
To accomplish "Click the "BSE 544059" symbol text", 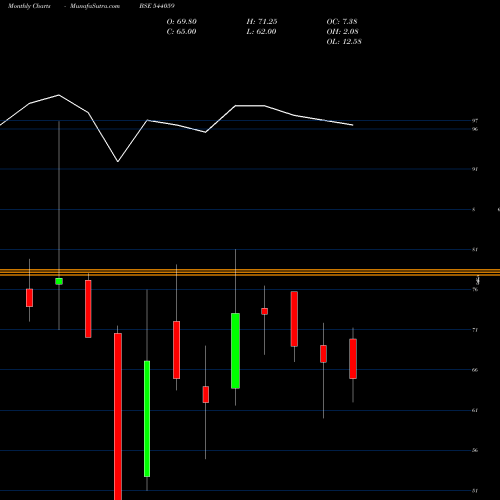I will [157, 6].
